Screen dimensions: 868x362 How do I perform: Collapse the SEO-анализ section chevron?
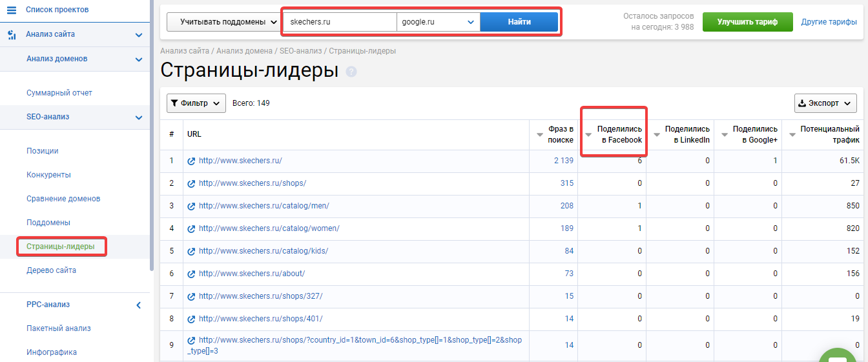[139, 117]
